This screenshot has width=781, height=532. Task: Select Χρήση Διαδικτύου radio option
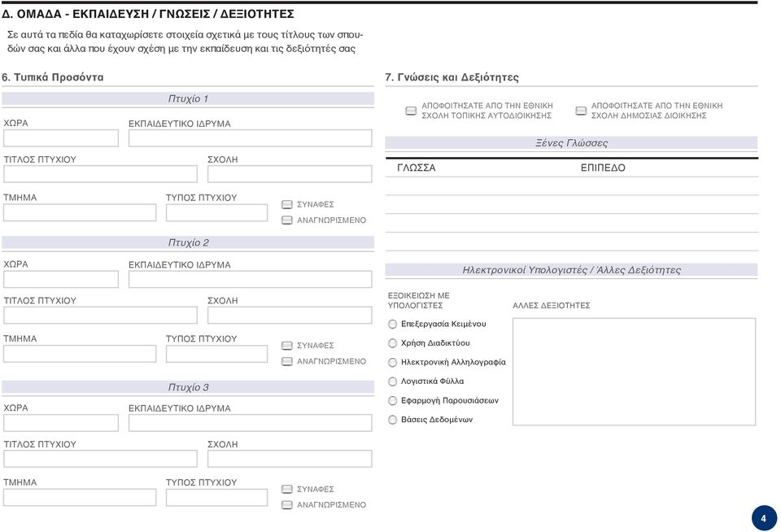point(392,343)
